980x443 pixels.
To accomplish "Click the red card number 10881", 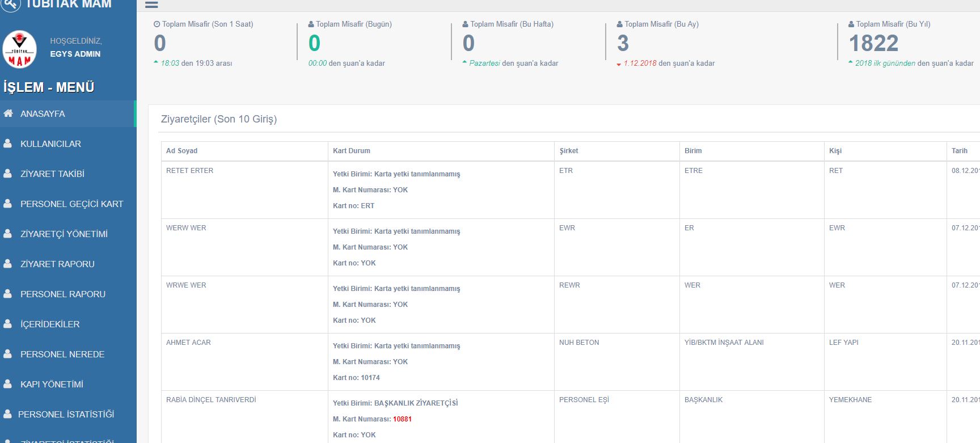I will [x=402, y=419].
